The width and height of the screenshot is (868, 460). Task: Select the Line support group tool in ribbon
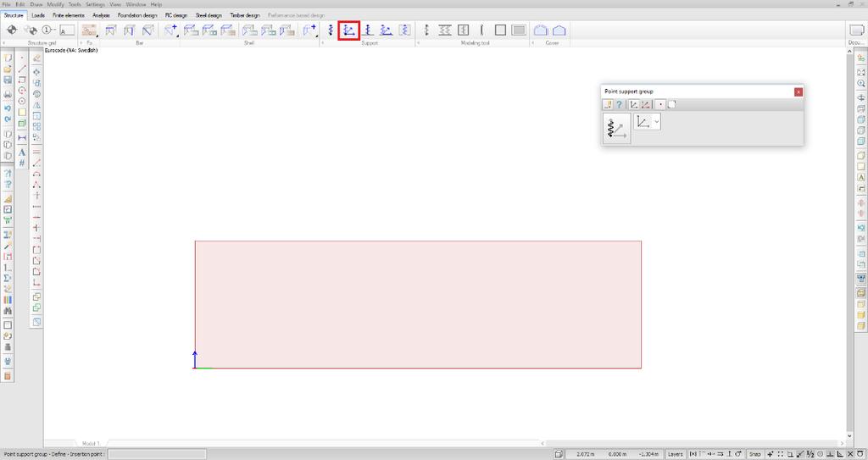[x=387, y=30]
